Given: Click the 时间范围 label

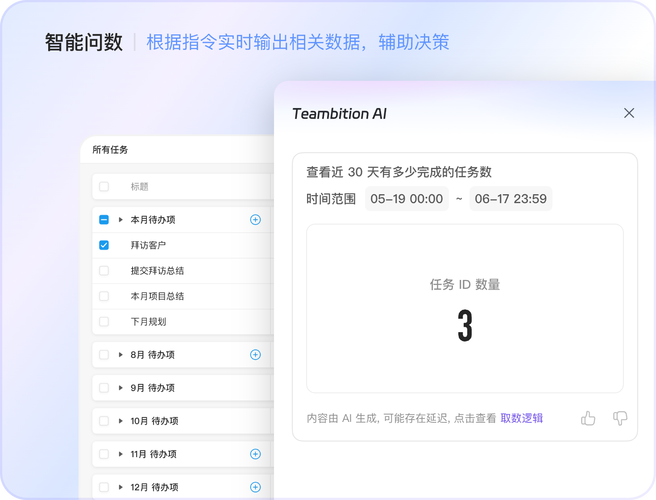Looking at the screenshot, I should (x=331, y=199).
